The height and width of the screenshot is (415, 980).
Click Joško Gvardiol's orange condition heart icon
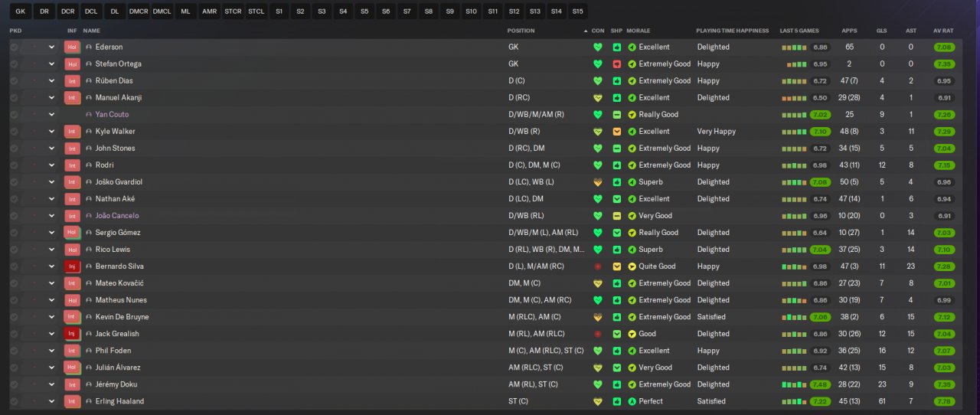click(x=598, y=182)
